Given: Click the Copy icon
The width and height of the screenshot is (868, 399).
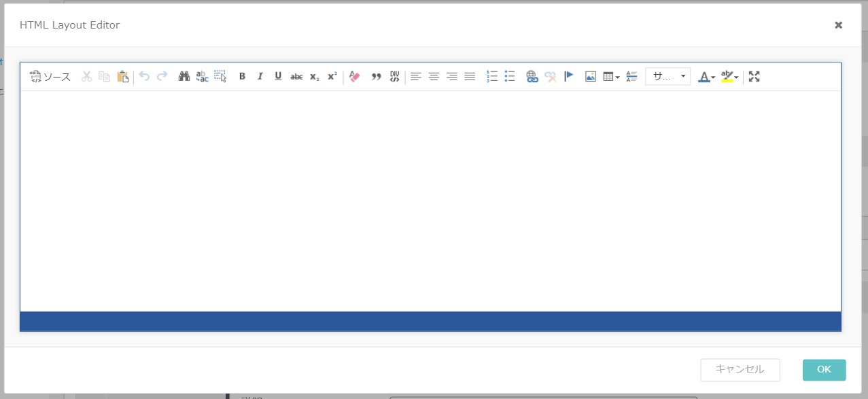Looking at the screenshot, I should click(x=104, y=77).
